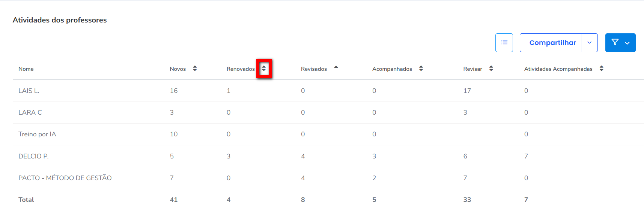Click the Atividades Acompanhadas header text

pyautogui.click(x=558, y=69)
